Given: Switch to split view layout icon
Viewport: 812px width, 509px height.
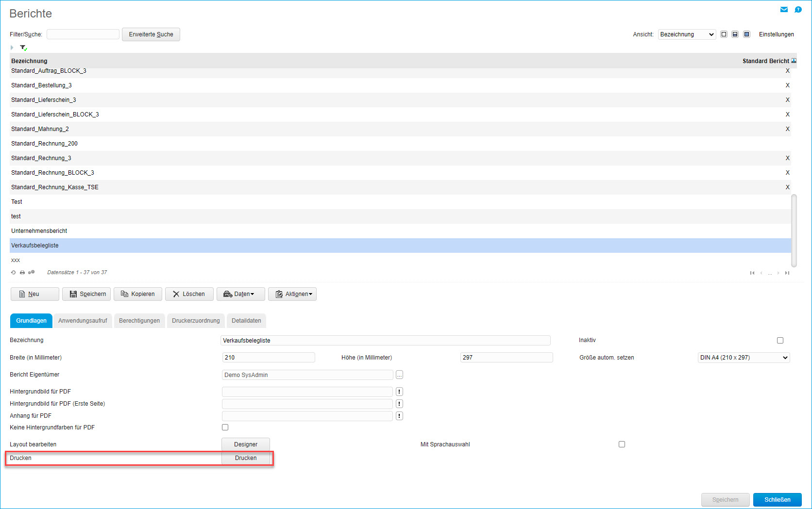Looking at the screenshot, I should tap(735, 34).
